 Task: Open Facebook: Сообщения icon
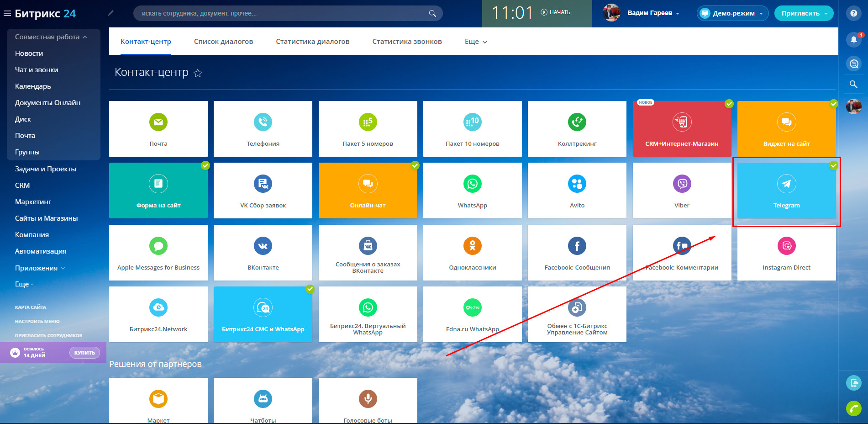(x=577, y=246)
